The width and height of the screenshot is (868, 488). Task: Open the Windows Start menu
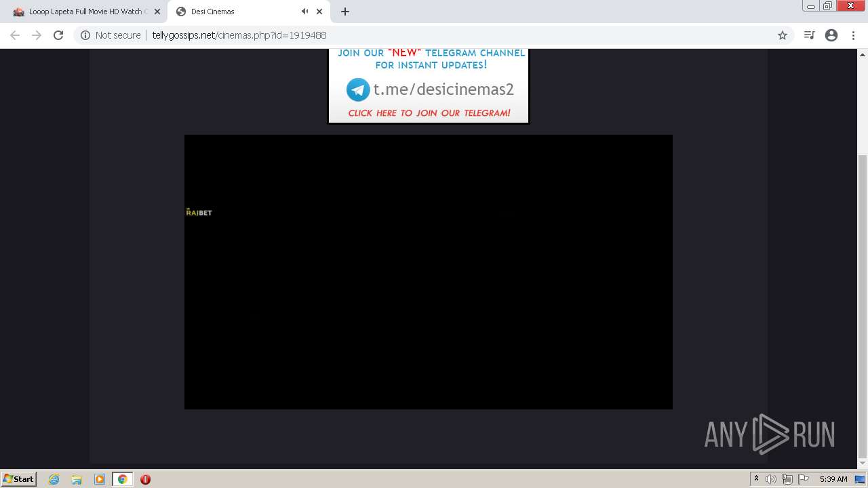(19, 479)
